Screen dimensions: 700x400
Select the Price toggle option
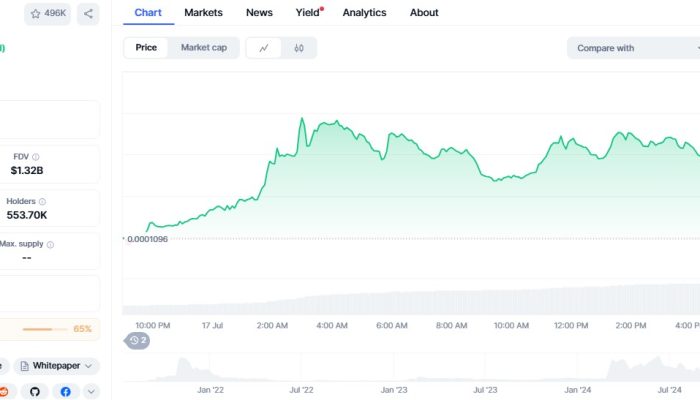click(146, 48)
